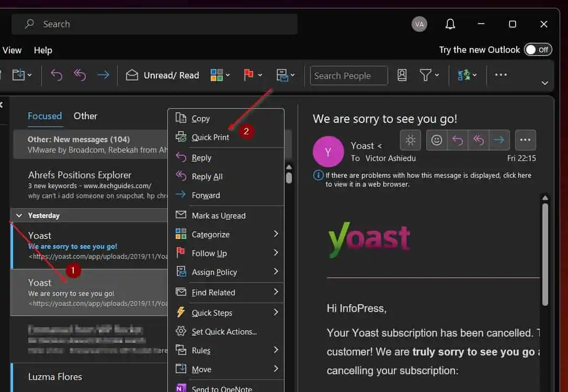Open the Categorize dropdown arrow in ribbon
The height and width of the screenshot is (392, 568).
point(228,75)
